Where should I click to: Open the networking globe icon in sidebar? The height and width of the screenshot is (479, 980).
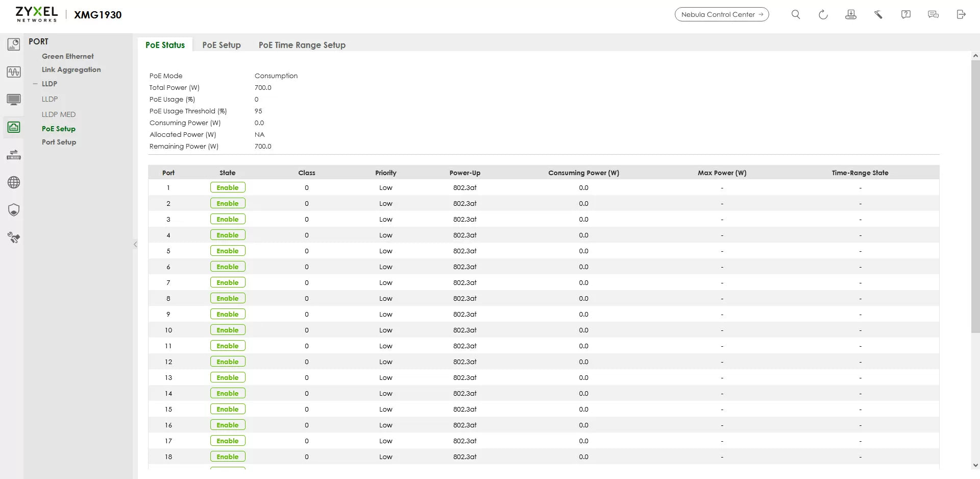coord(14,182)
